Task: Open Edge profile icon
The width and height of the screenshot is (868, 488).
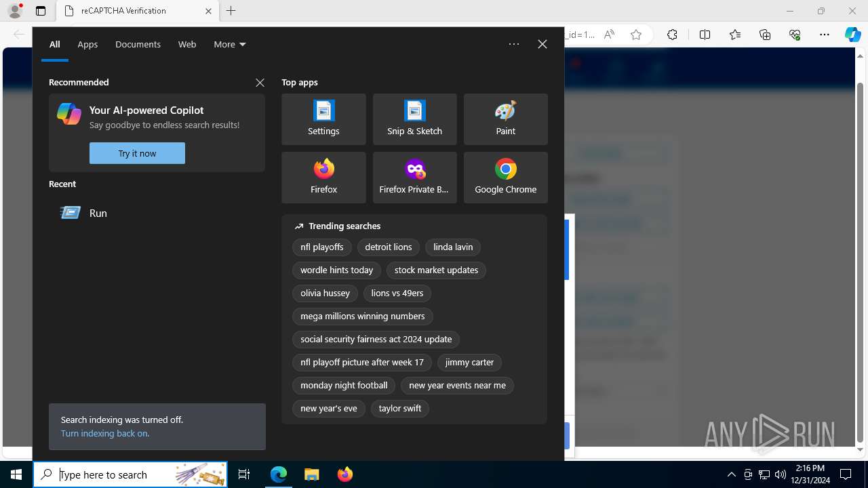Action: 15,11
